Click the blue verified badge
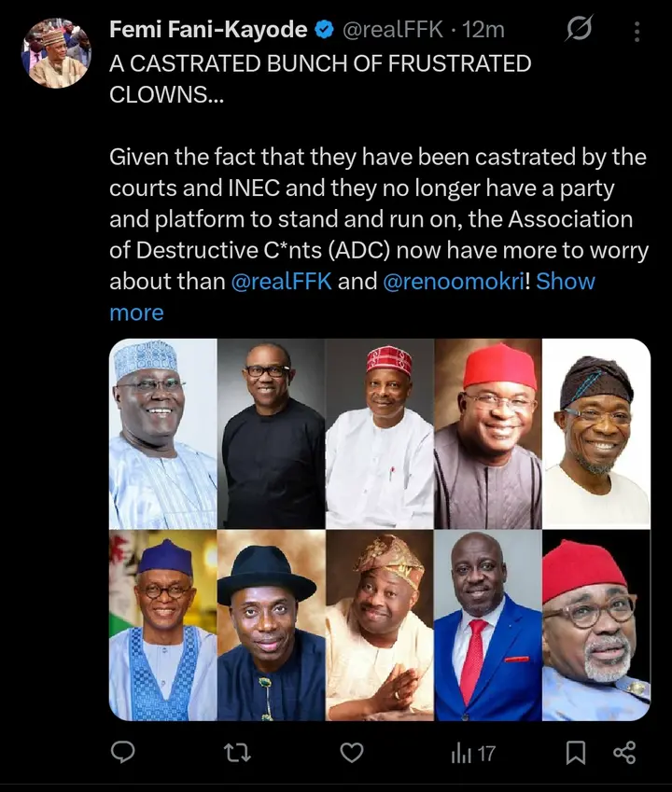Screen dimensions: 672x792 pyautogui.click(x=324, y=30)
